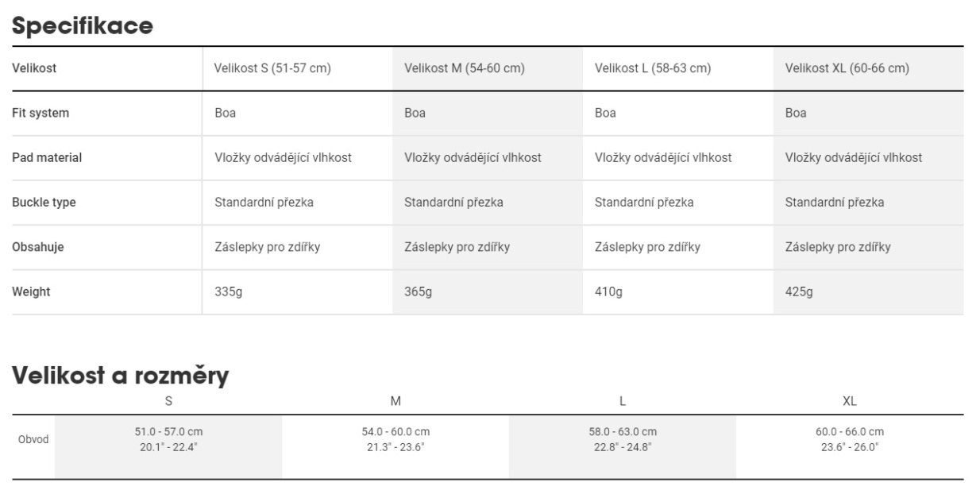This screenshot has height=494, width=980.
Task: Click the 51.0 - 57.0 cm circumference cell
Action: pos(168,438)
